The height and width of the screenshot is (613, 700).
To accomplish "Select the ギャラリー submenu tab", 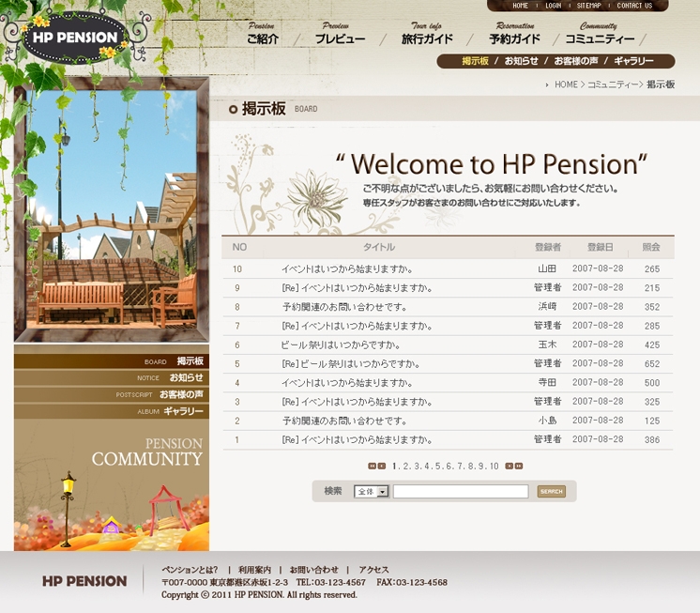I will pyautogui.click(x=633, y=61).
